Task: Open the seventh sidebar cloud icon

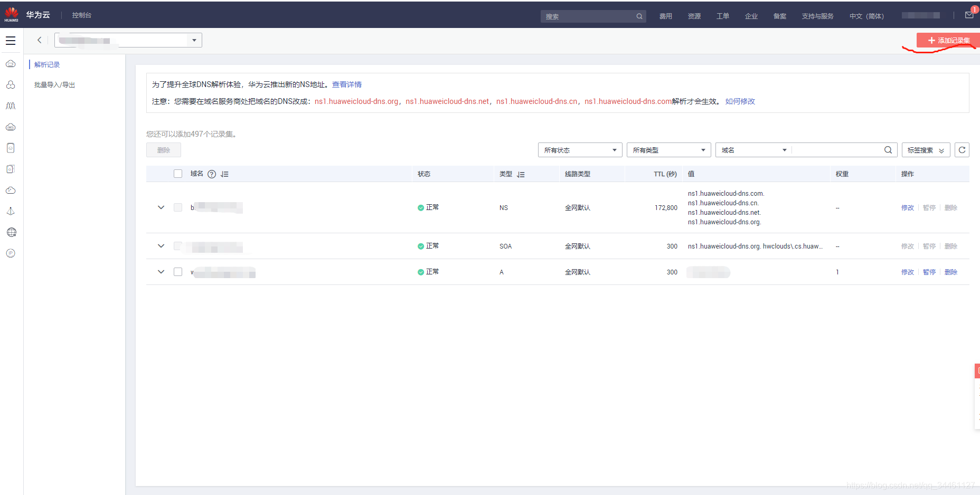Action: point(11,190)
